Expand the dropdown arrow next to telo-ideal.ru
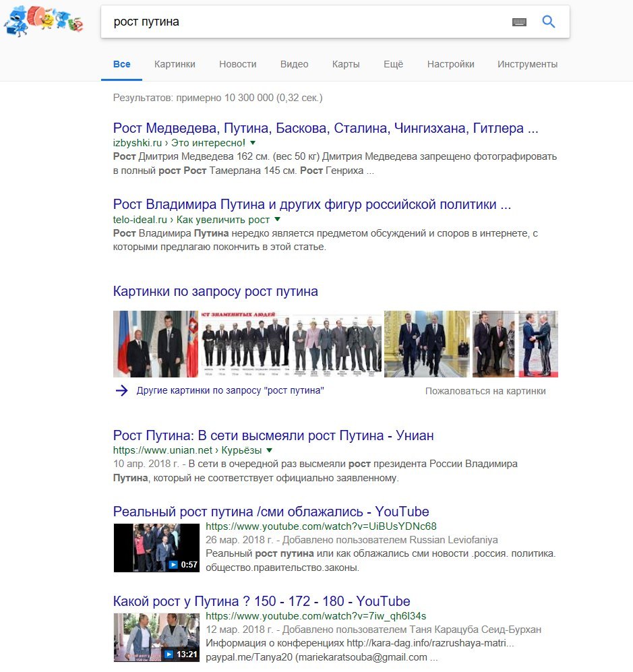 277,219
